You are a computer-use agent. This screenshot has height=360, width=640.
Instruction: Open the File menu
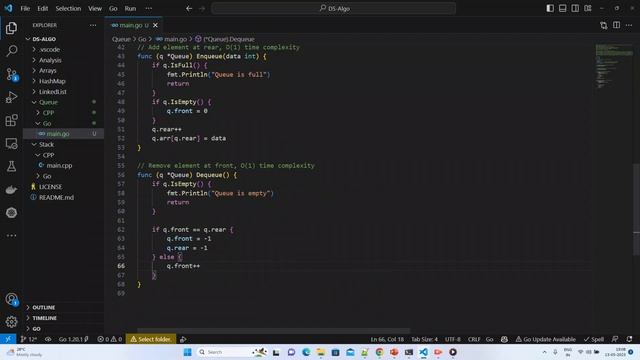[25, 8]
